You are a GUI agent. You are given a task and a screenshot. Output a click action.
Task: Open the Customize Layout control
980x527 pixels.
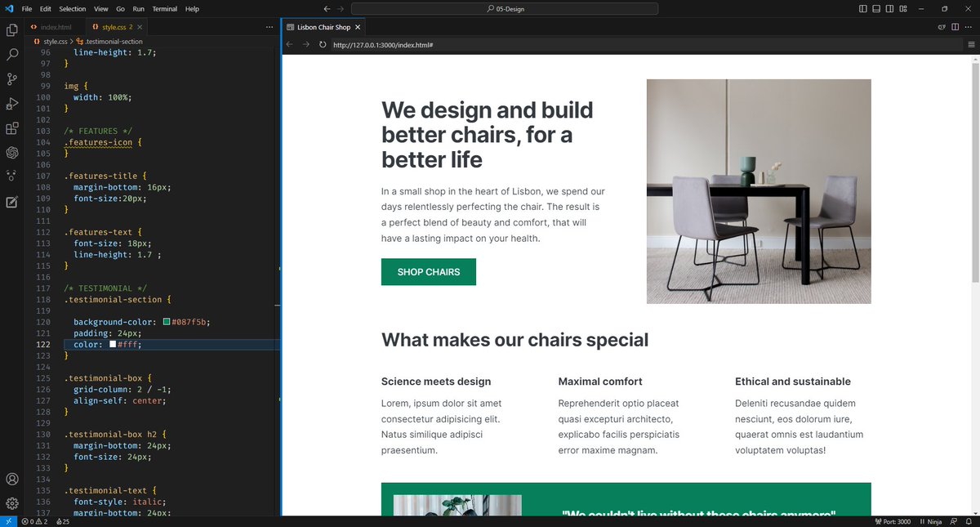[903, 9]
